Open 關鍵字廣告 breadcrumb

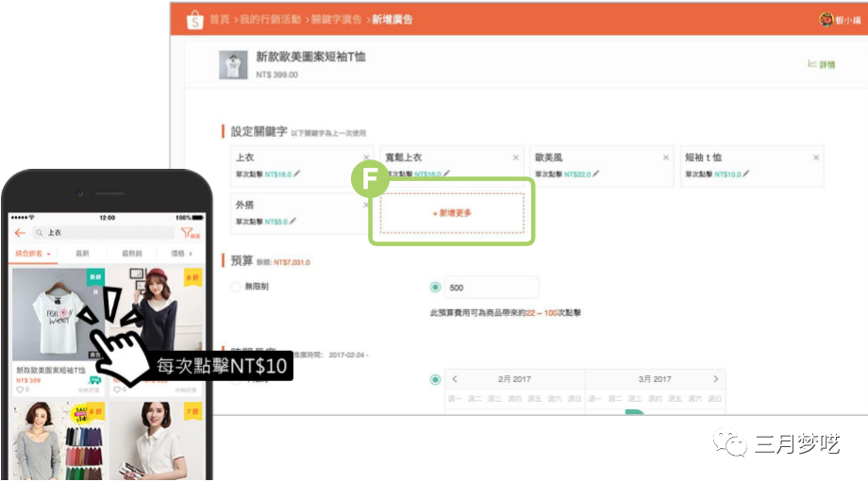click(x=336, y=20)
